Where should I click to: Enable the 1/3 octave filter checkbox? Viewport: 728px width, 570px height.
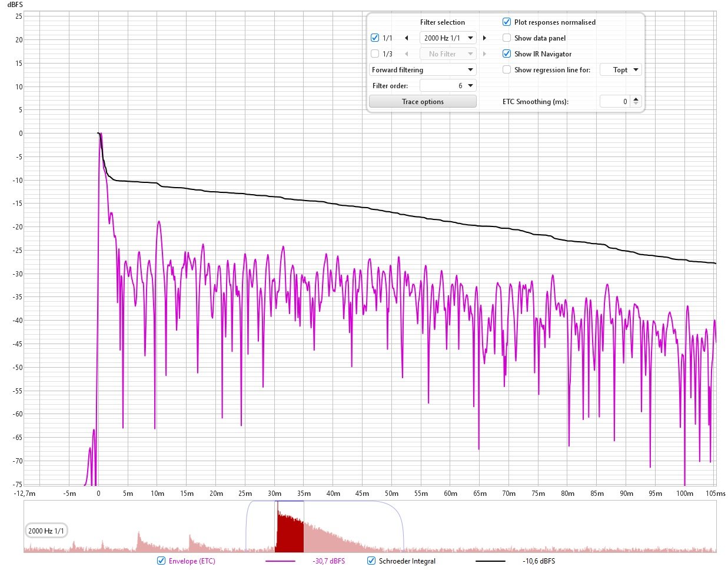(375, 54)
